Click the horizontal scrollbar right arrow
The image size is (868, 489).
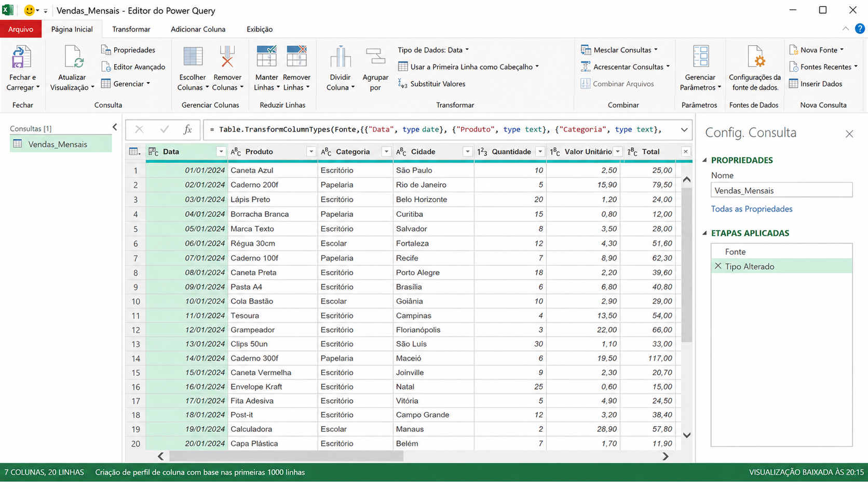[x=666, y=456]
